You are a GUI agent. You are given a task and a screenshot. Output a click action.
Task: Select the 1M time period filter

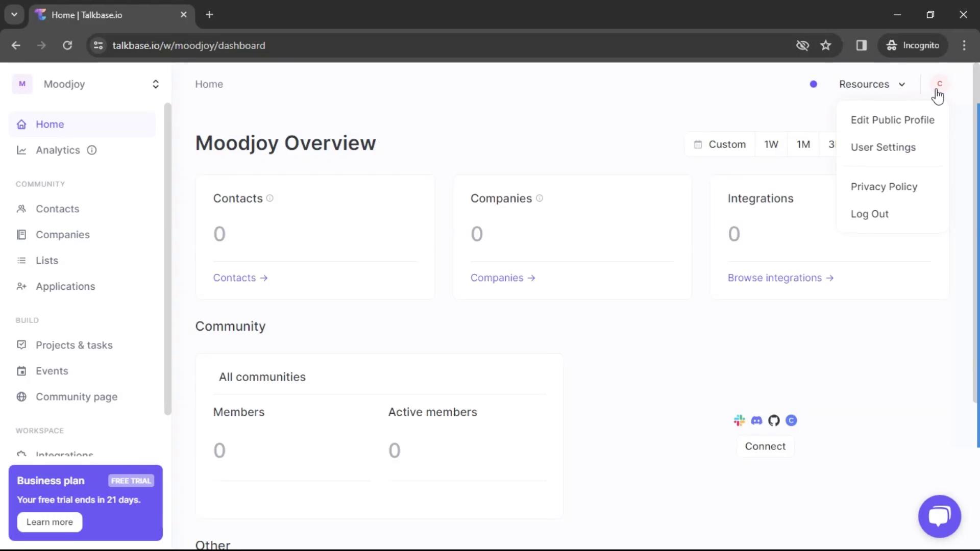[x=804, y=144]
